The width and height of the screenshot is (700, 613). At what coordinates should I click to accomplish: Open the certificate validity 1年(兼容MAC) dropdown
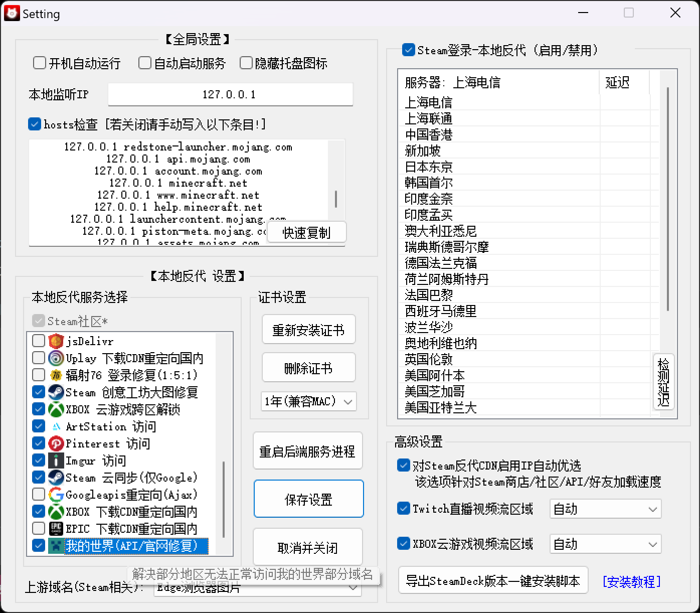[309, 401]
